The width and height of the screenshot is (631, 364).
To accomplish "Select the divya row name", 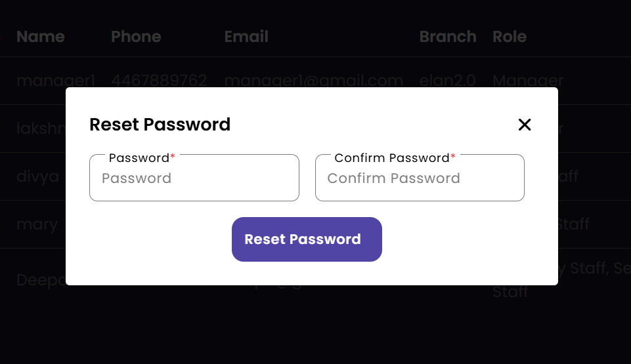I will 37,176.
